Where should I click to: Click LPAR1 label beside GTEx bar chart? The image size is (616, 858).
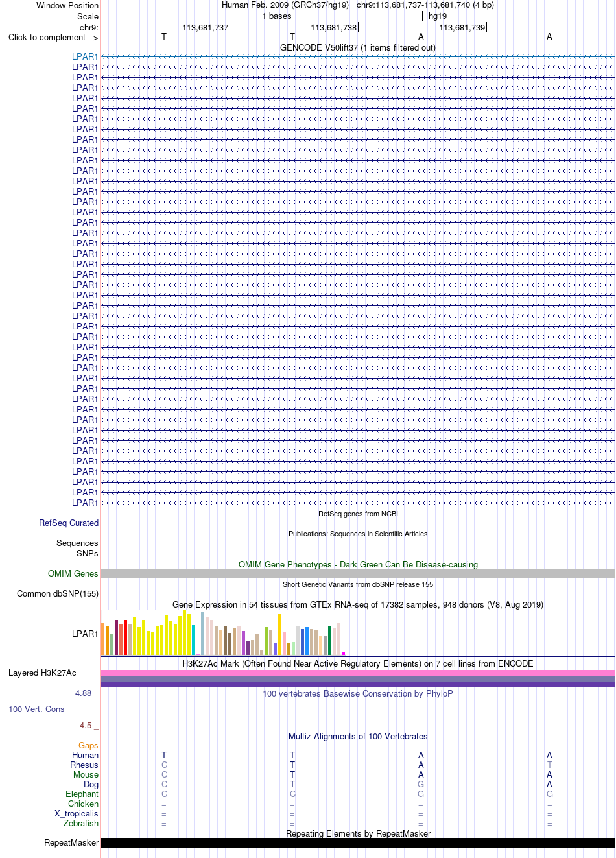coord(85,634)
